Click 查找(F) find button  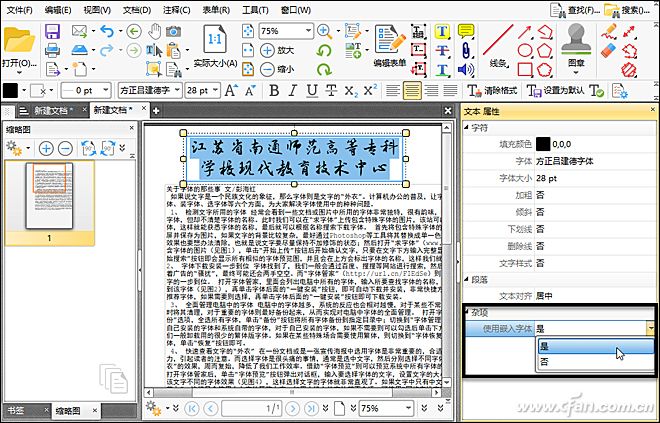(575, 11)
